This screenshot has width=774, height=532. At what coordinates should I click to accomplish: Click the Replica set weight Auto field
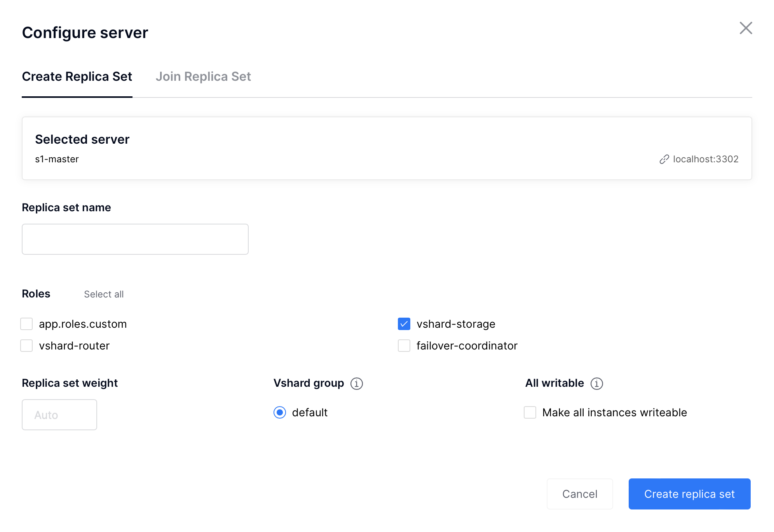[x=59, y=415]
